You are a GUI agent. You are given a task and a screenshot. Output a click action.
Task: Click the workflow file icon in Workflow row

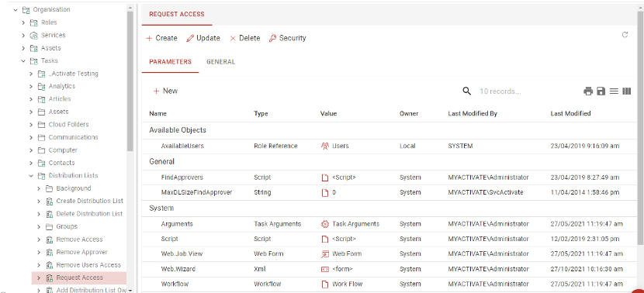click(325, 284)
